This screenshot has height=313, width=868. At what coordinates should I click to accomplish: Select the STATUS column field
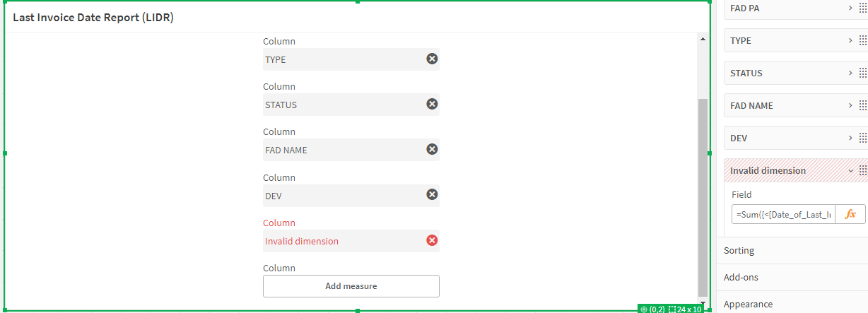pyautogui.click(x=351, y=105)
